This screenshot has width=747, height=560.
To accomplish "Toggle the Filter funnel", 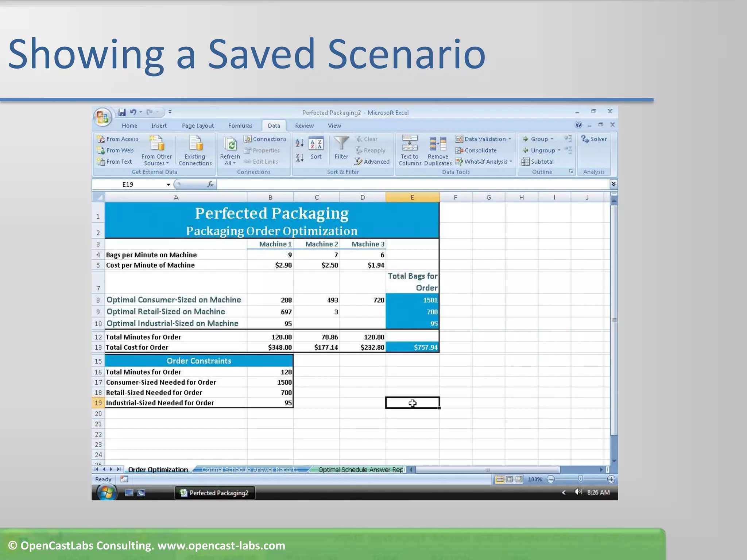I will tap(341, 148).
